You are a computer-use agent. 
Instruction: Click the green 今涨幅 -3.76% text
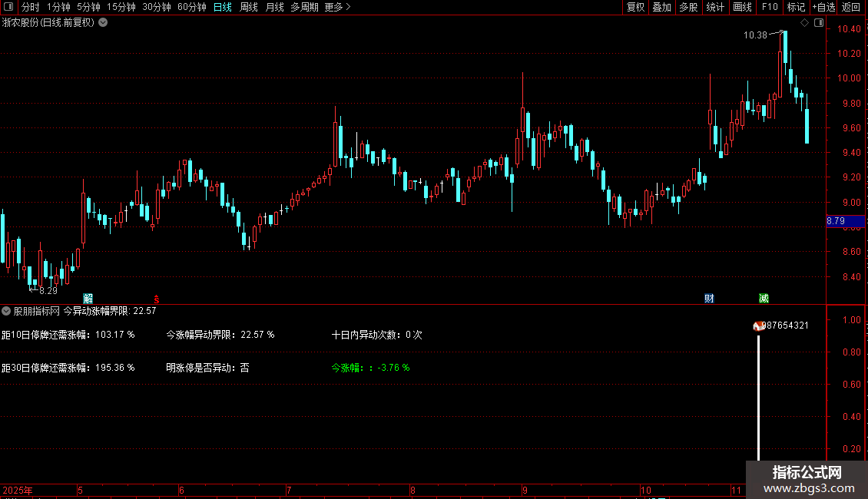370,368
